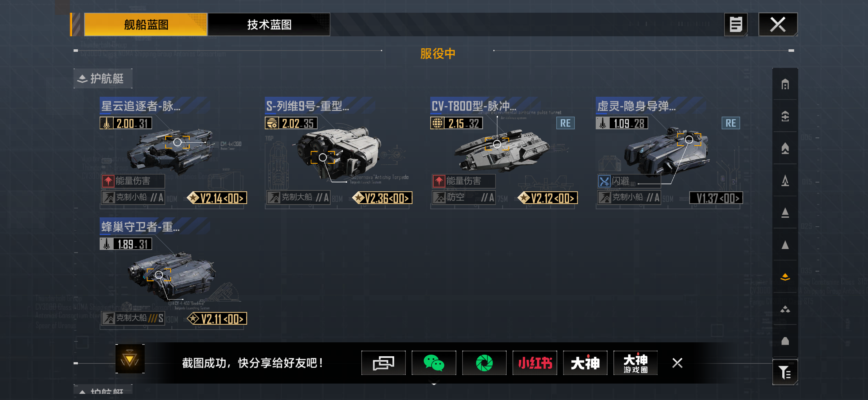Toggle RE badge on CV-T800型 card
This screenshot has width=868, height=400.
[565, 123]
